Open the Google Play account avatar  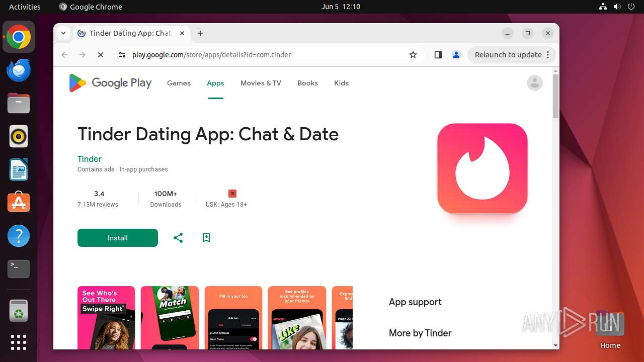(534, 83)
